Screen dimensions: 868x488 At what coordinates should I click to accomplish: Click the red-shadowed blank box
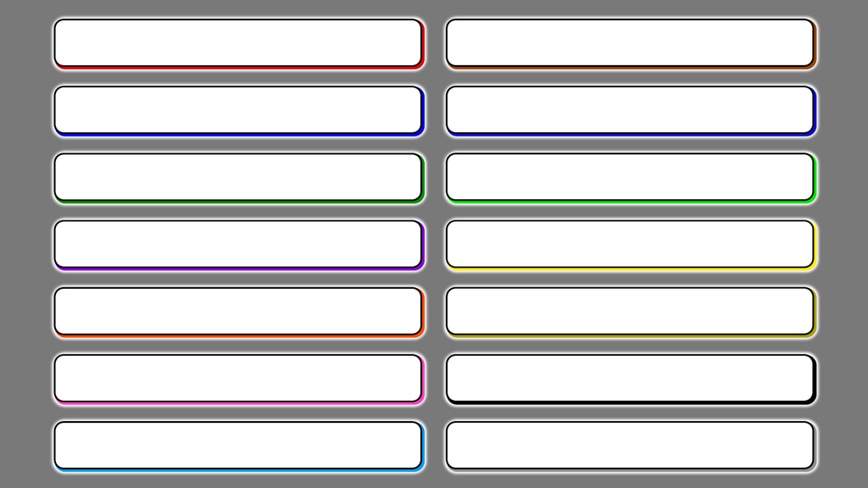pos(238,43)
